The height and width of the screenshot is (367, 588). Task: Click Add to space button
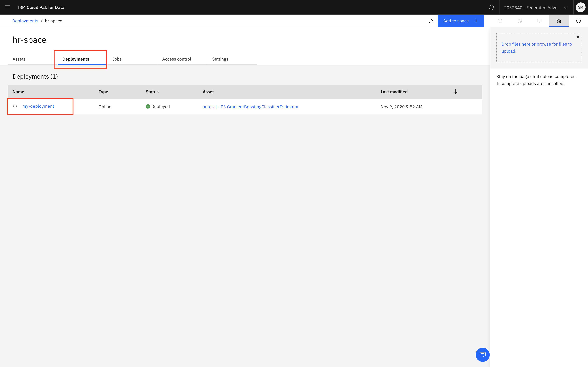pyautogui.click(x=460, y=21)
